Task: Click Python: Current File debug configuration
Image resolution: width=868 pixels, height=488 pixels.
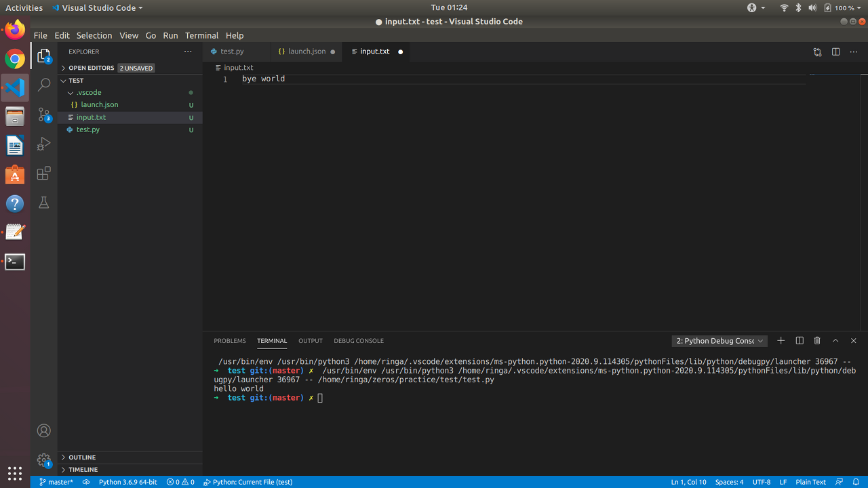Action: 248,482
